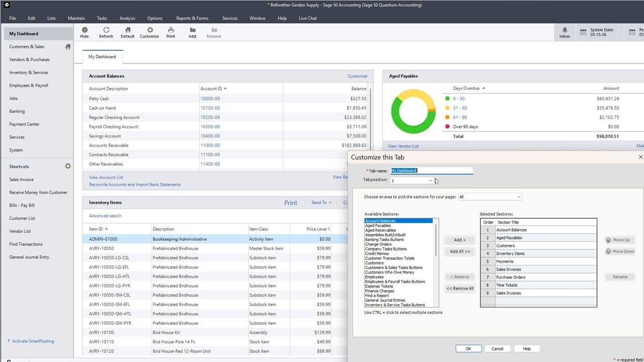Close the Customize this Tab dialog
Image resolution: width=644 pixels, height=362 pixels.
coord(640,157)
